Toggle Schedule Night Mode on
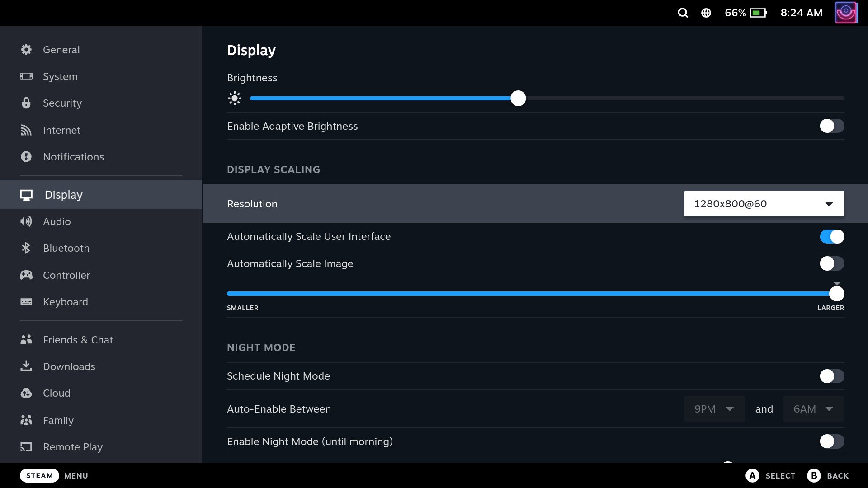The width and height of the screenshot is (868, 488). (x=832, y=376)
